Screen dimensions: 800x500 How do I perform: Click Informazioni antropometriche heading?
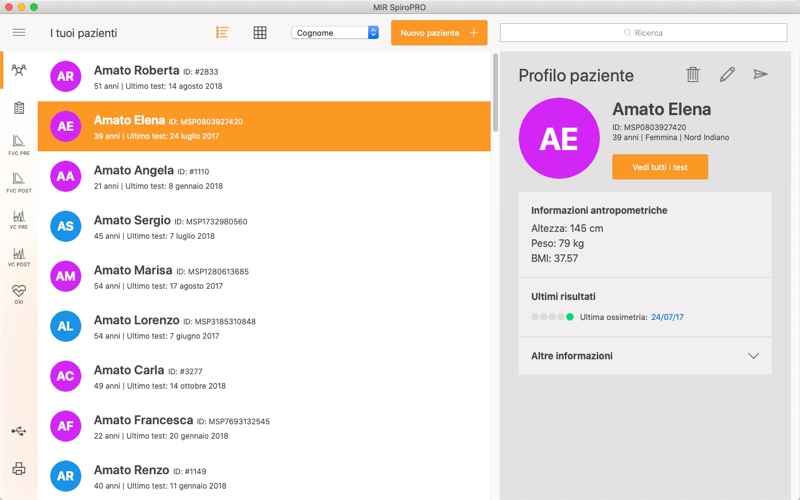click(599, 210)
